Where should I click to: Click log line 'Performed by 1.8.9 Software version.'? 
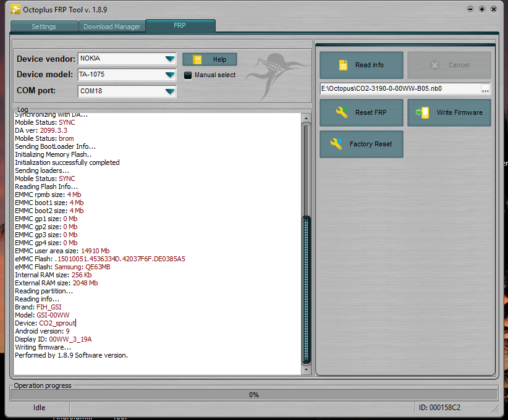71,356
